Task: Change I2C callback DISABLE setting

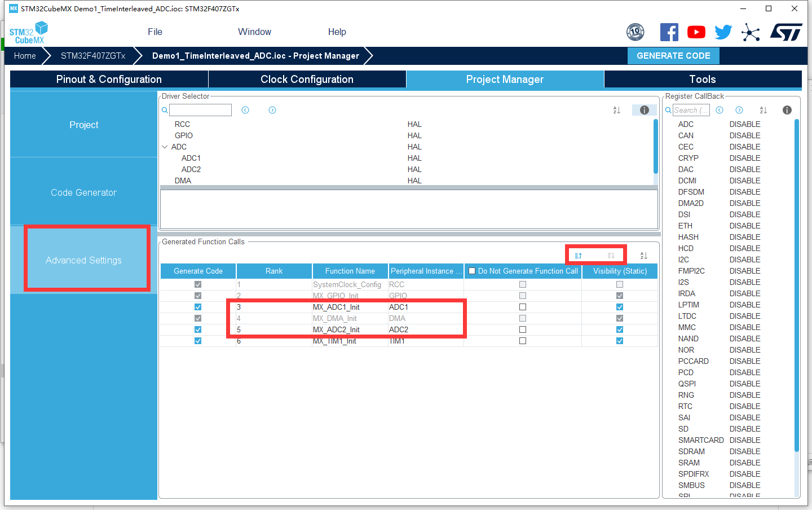Action: [x=745, y=260]
